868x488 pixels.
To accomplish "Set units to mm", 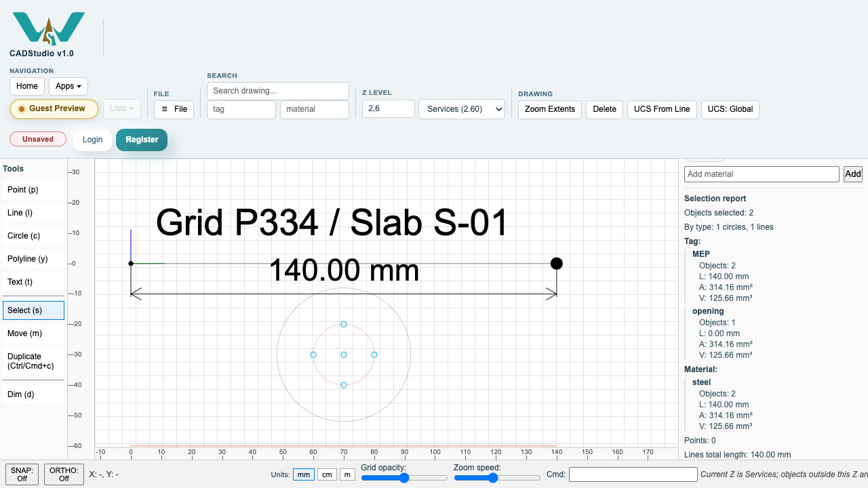I will tap(304, 474).
